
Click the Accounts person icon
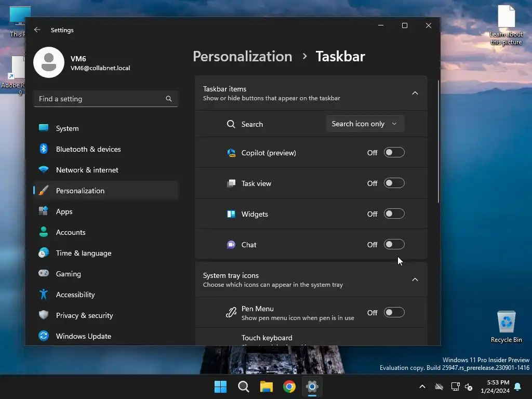(x=44, y=232)
